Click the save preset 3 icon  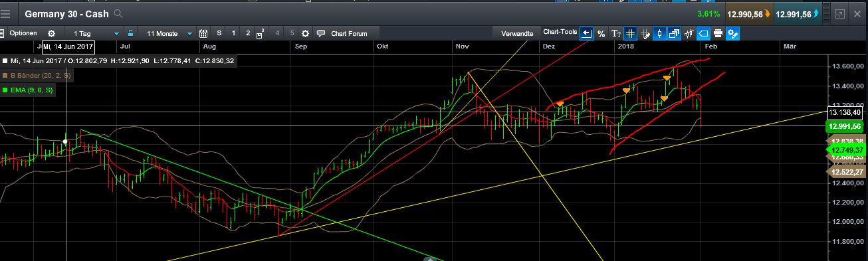pos(261,33)
